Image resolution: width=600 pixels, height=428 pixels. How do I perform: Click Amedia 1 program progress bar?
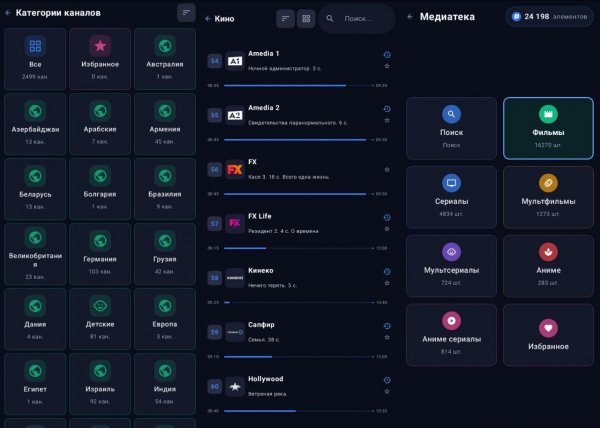tap(298, 86)
